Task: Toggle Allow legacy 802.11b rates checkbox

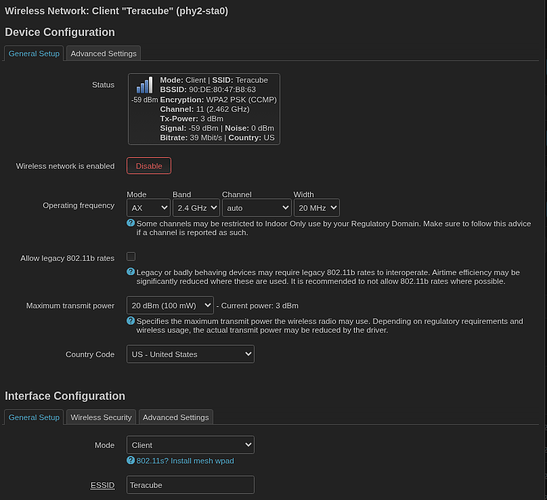Action: (x=131, y=257)
